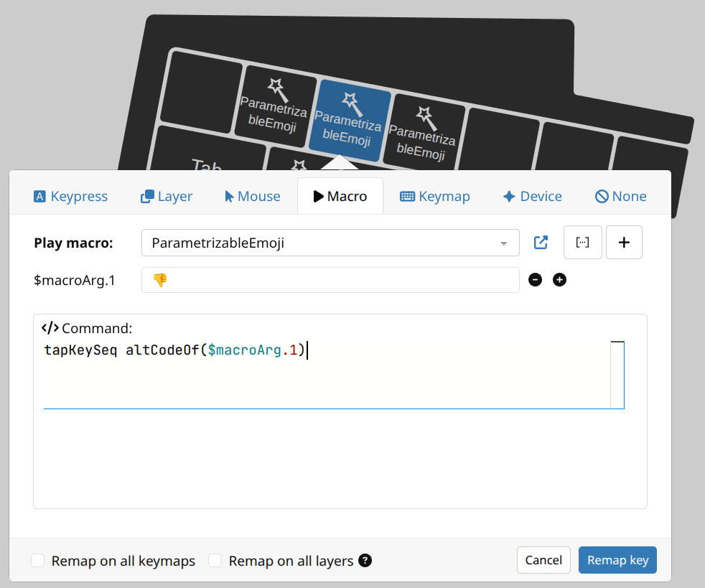Click the help icon beside Remap on all layers
The height and width of the screenshot is (588, 705).
click(365, 561)
